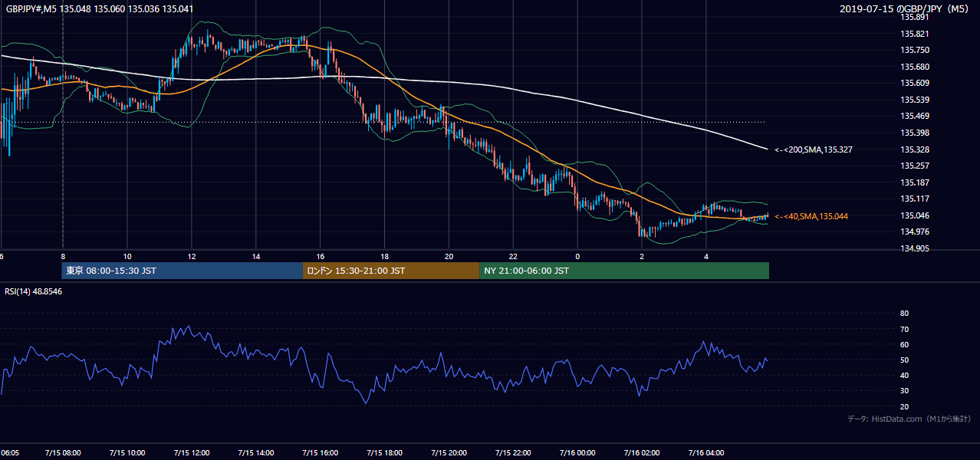Screen dimensions: 980x460
Task: Click bottom time label 7/15 22:00
Action: point(514,452)
